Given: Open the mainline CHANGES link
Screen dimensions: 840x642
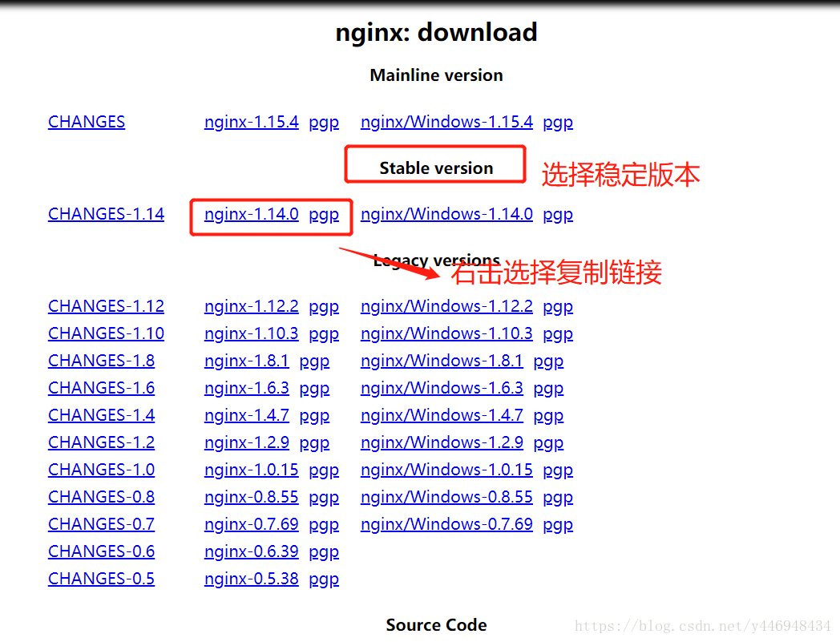Looking at the screenshot, I should (87, 122).
